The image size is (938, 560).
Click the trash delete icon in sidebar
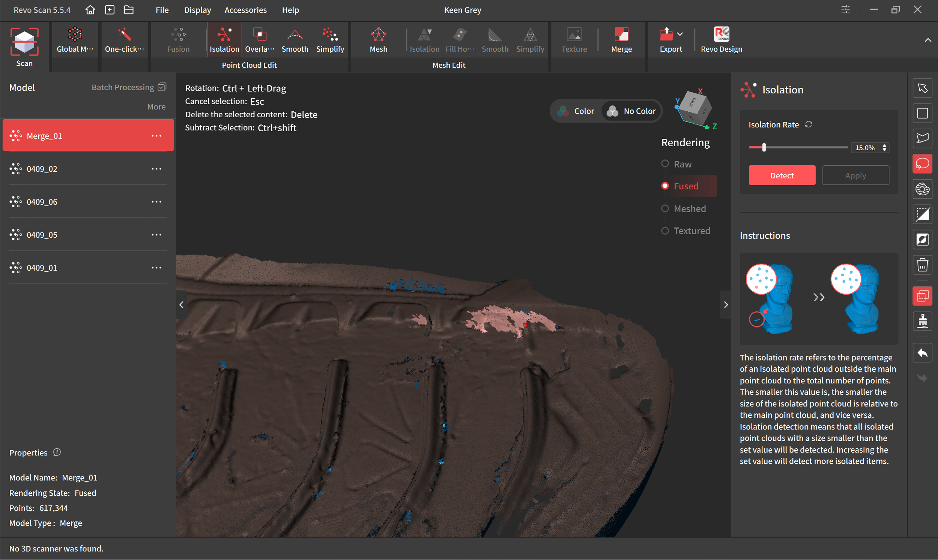pyautogui.click(x=922, y=265)
